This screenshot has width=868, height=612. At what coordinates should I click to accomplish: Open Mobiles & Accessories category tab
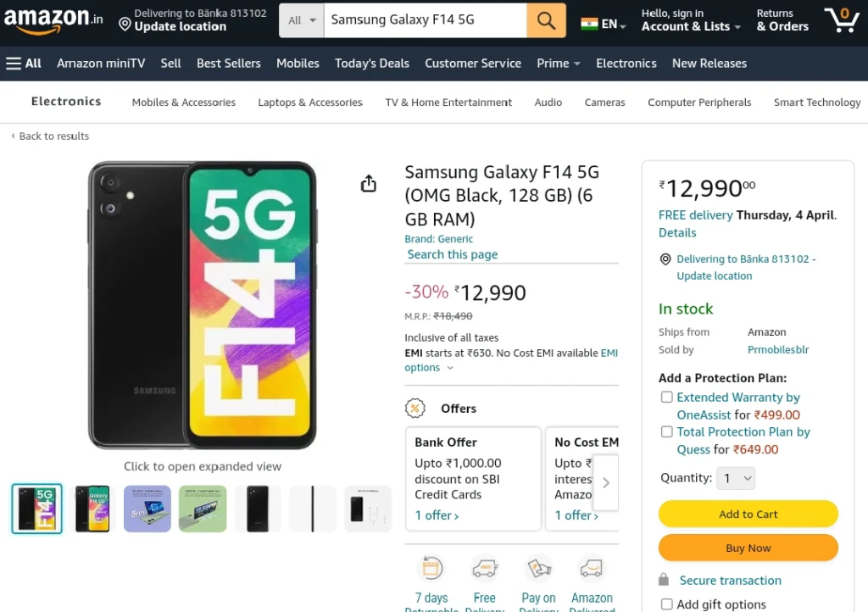(x=183, y=103)
